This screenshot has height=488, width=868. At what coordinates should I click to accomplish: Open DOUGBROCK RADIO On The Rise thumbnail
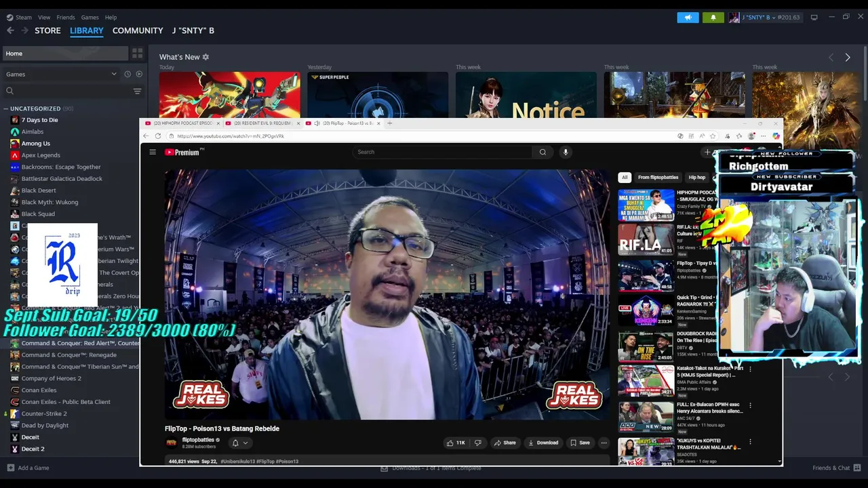click(646, 346)
